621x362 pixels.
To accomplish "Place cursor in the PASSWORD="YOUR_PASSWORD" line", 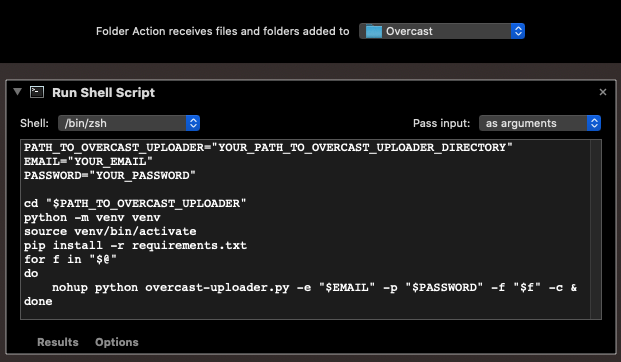I will pos(110,175).
